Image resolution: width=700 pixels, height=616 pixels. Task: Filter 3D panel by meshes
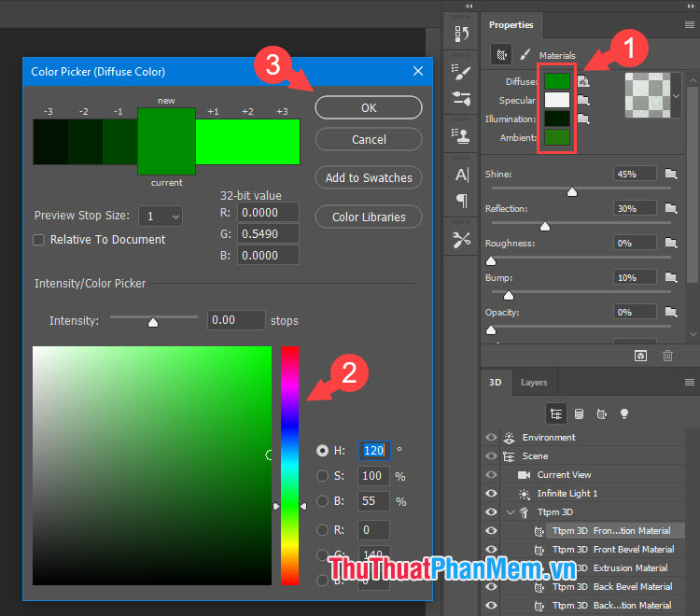click(579, 413)
